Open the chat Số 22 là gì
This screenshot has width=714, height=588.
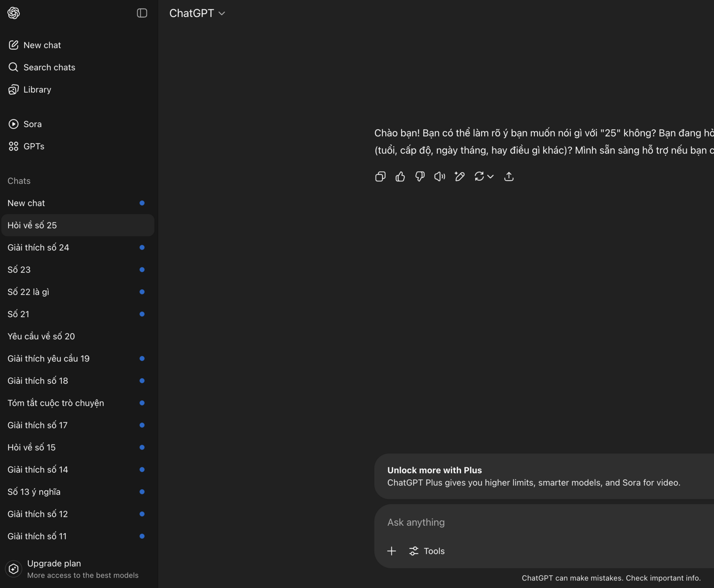coord(78,292)
